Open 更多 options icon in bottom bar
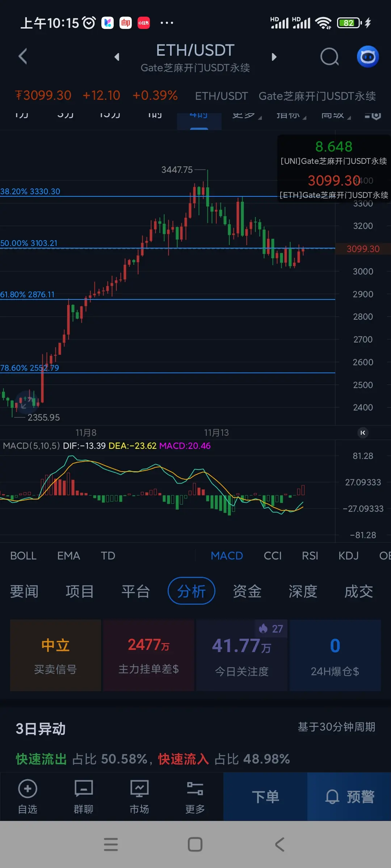This screenshot has height=868, width=391. (195, 797)
